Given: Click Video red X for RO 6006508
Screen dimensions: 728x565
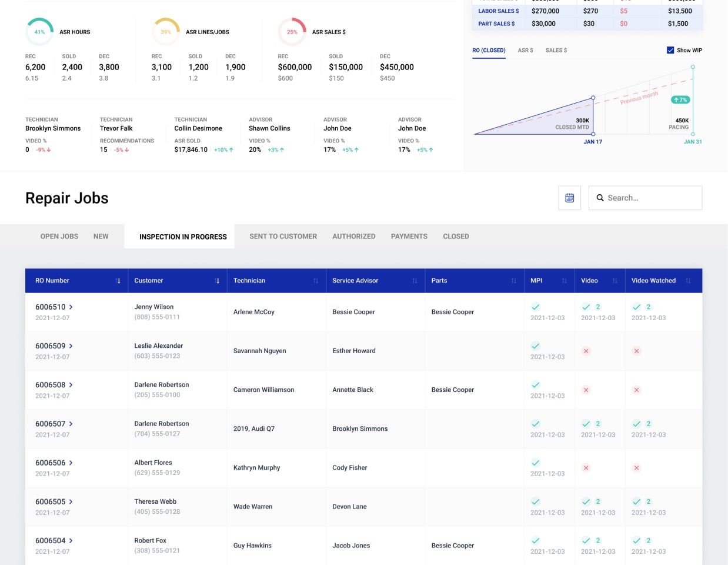Looking at the screenshot, I should coord(586,390).
